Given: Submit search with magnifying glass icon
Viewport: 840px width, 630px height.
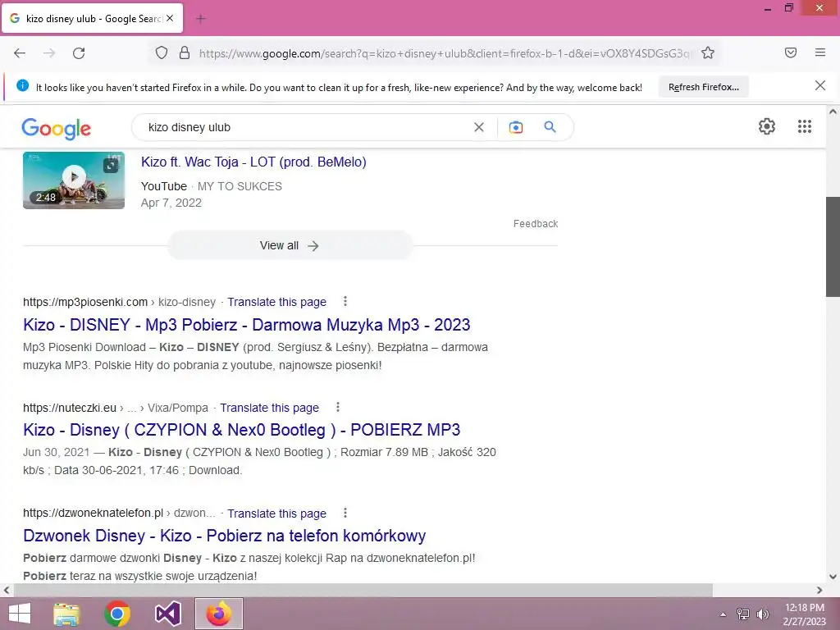Looking at the screenshot, I should [550, 127].
